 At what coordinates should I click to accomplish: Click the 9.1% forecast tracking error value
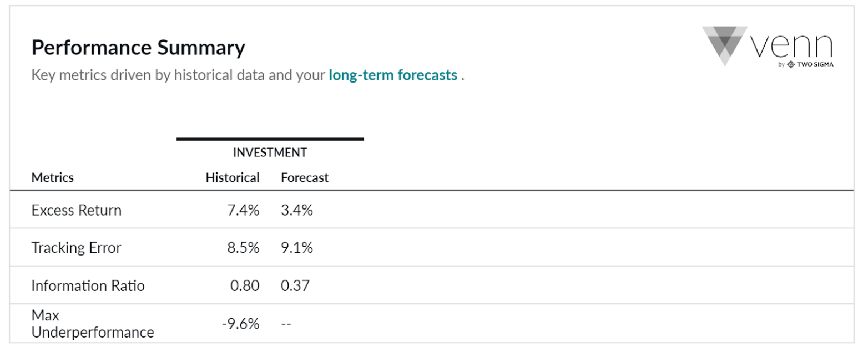[x=297, y=248]
